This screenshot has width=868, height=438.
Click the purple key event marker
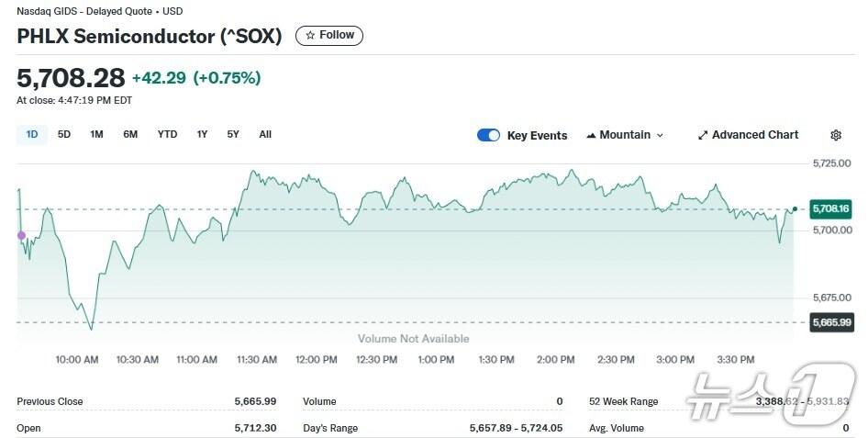pyautogui.click(x=22, y=236)
